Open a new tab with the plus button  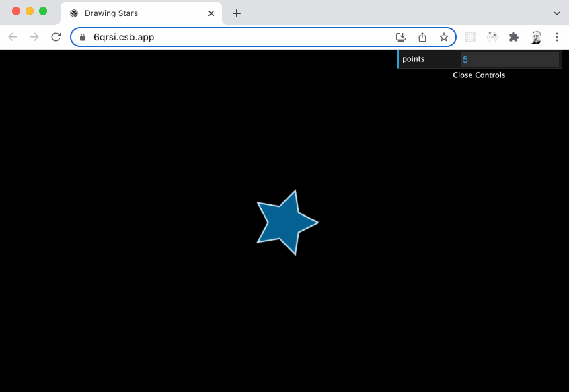pyautogui.click(x=237, y=13)
